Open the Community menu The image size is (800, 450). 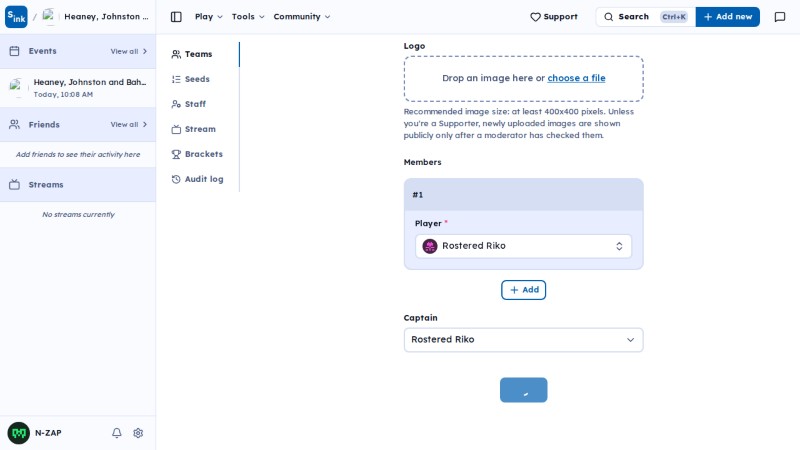point(302,17)
